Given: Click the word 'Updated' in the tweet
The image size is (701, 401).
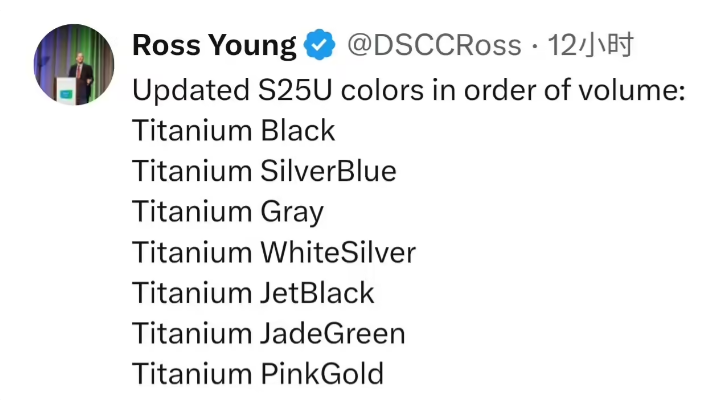Looking at the screenshot, I should [191, 91].
